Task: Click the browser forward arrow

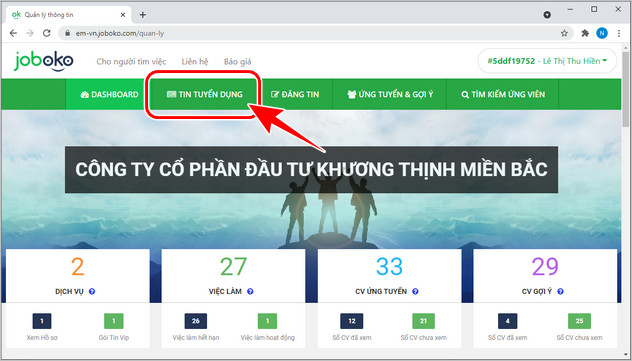Action: pos(30,33)
